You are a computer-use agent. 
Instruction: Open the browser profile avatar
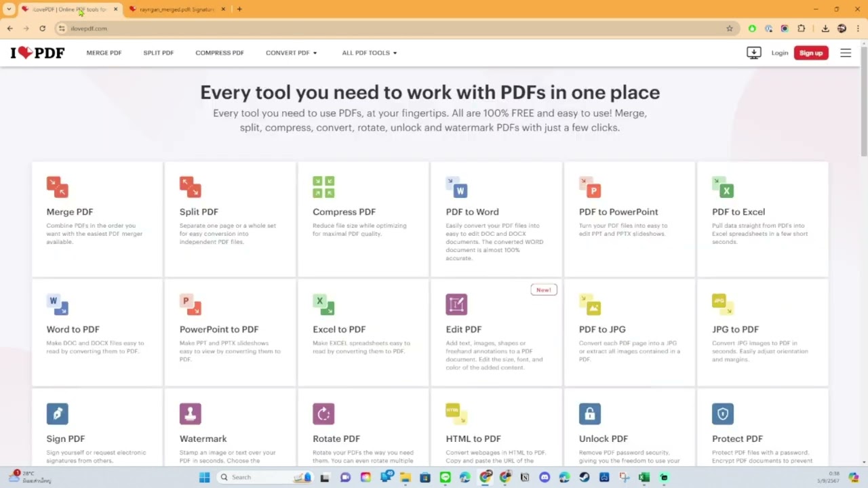point(842,28)
